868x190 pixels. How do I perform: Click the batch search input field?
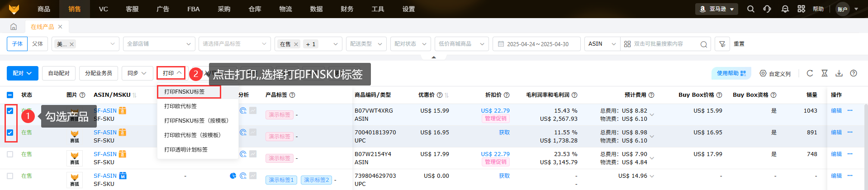(x=663, y=44)
